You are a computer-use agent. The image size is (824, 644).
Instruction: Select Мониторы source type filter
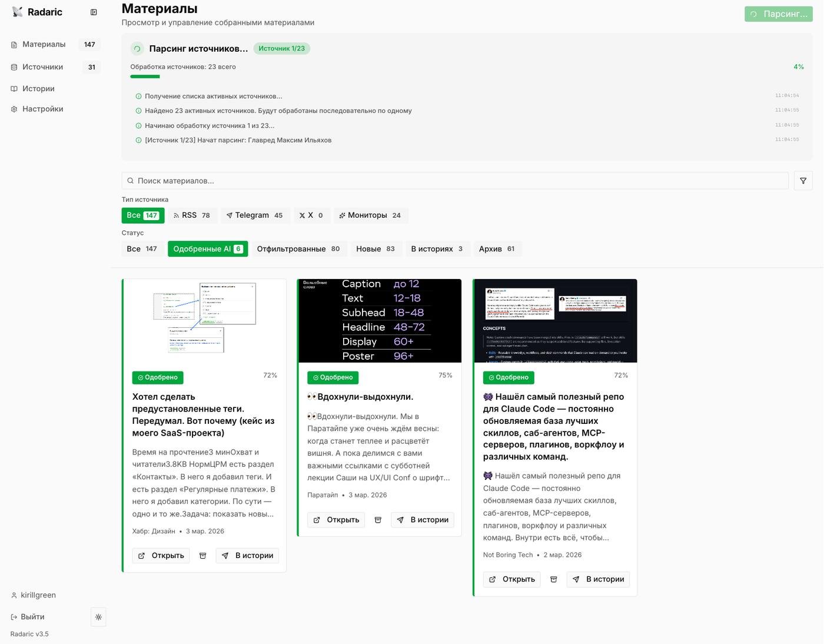[370, 215]
